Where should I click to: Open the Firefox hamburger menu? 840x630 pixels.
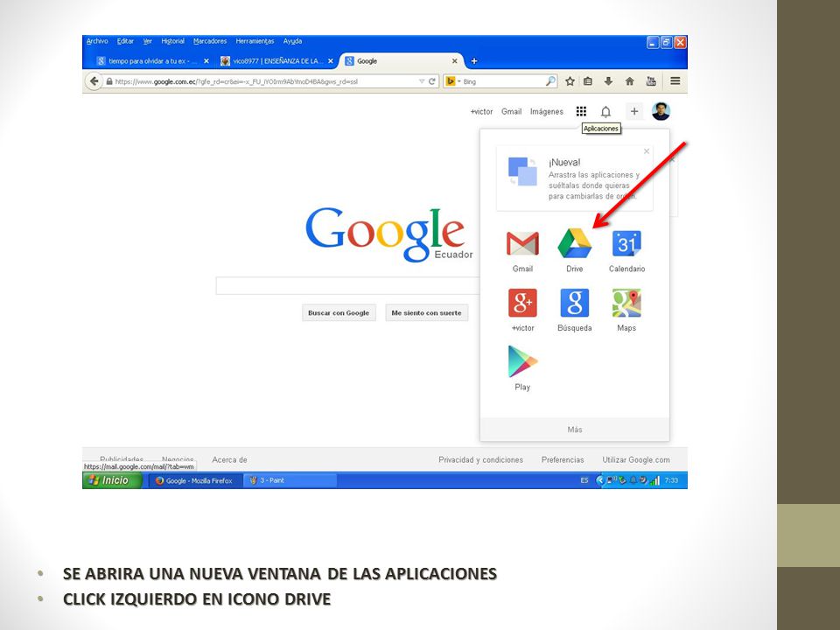[x=675, y=80]
